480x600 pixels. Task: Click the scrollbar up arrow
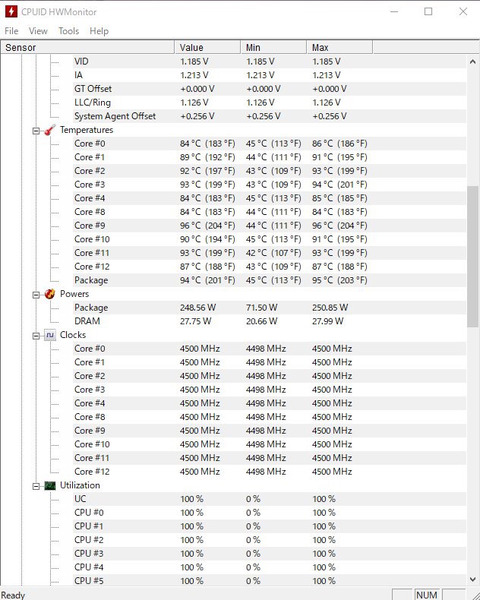click(x=472, y=62)
